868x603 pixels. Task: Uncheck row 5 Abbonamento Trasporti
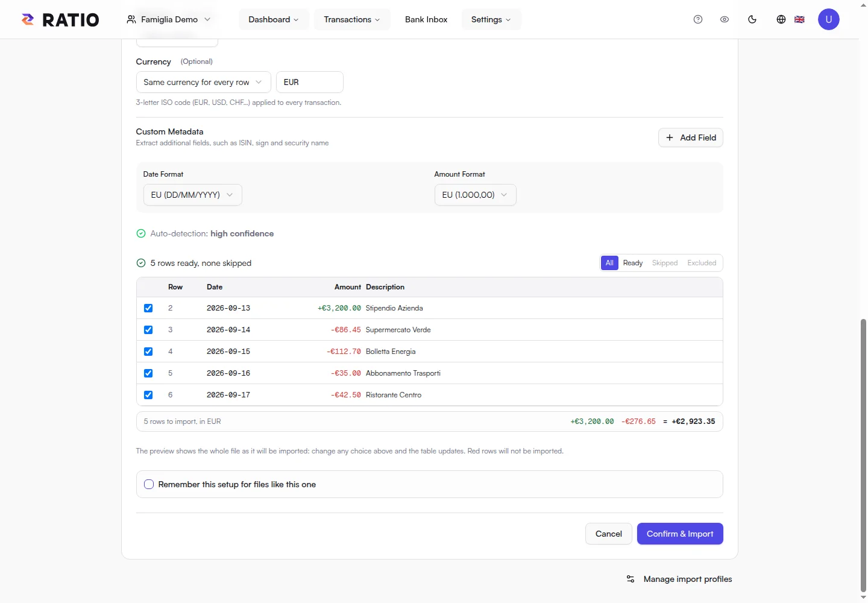coord(148,373)
